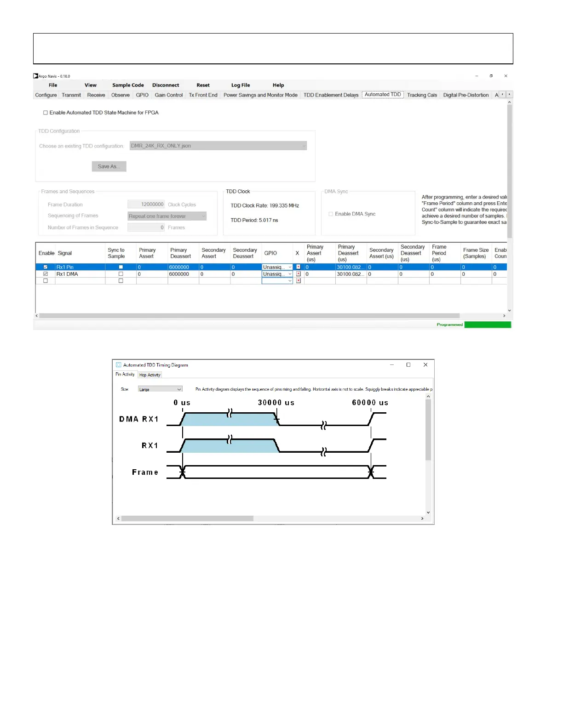Open the Log File menu

(x=241, y=85)
